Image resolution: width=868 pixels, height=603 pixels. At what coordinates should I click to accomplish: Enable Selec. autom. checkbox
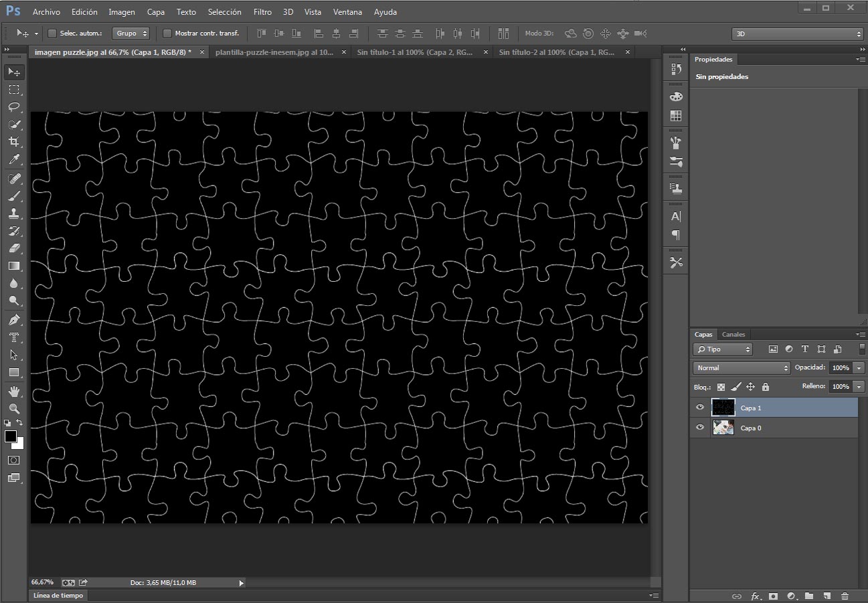51,33
